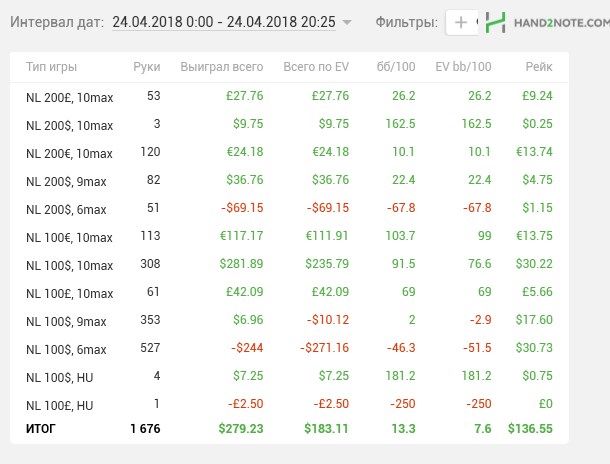Image resolution: width=610 pixels, height=464 pixels.
Task: Select the NL 100€, 10max row
Action: pyautogui.click(x=69, y=237)
